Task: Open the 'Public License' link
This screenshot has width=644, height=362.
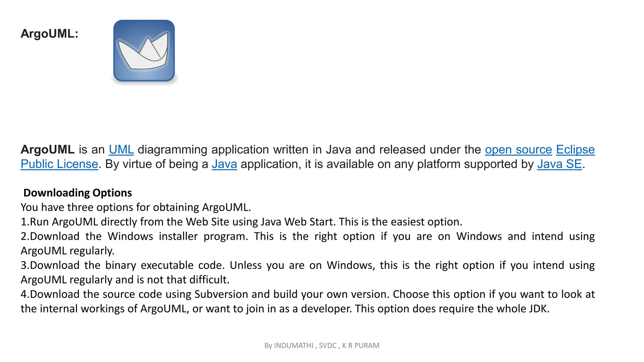Action: (x=59, y=164)
